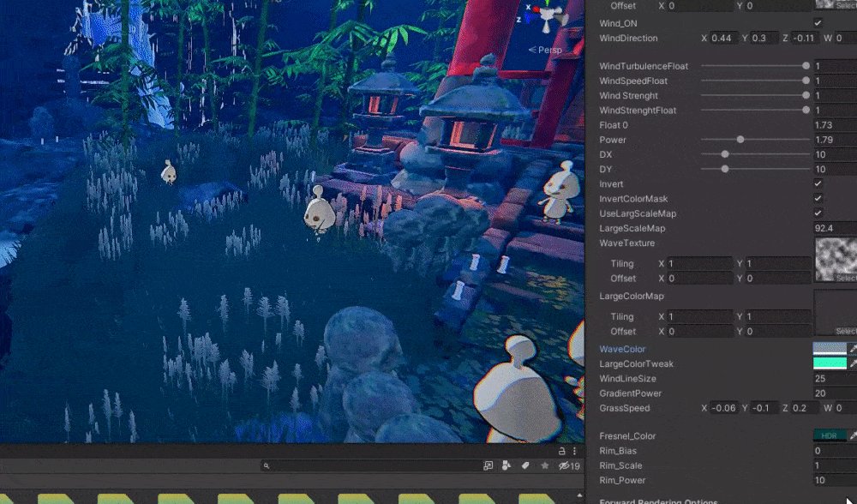The height and width of the screenshot is (504, 857).
Task: Pick LargeColorTweak with the eyedropper
Action: tap(852, 363)
